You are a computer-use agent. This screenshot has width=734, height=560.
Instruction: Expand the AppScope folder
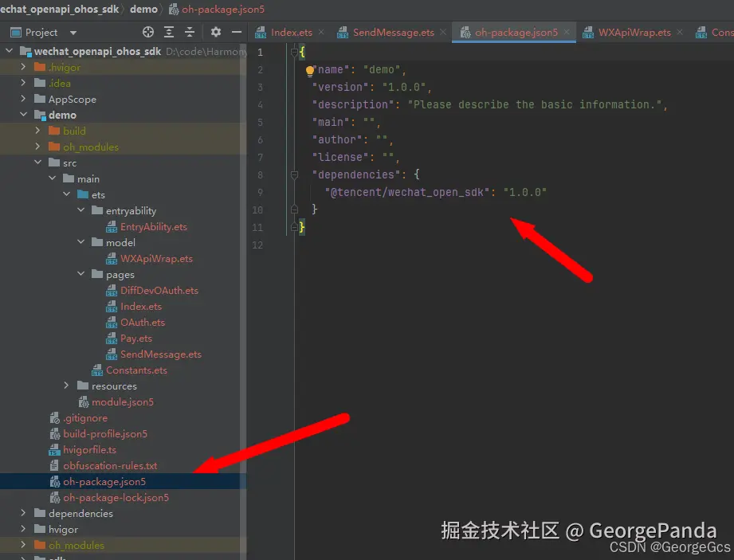click(x=23, y=99)
